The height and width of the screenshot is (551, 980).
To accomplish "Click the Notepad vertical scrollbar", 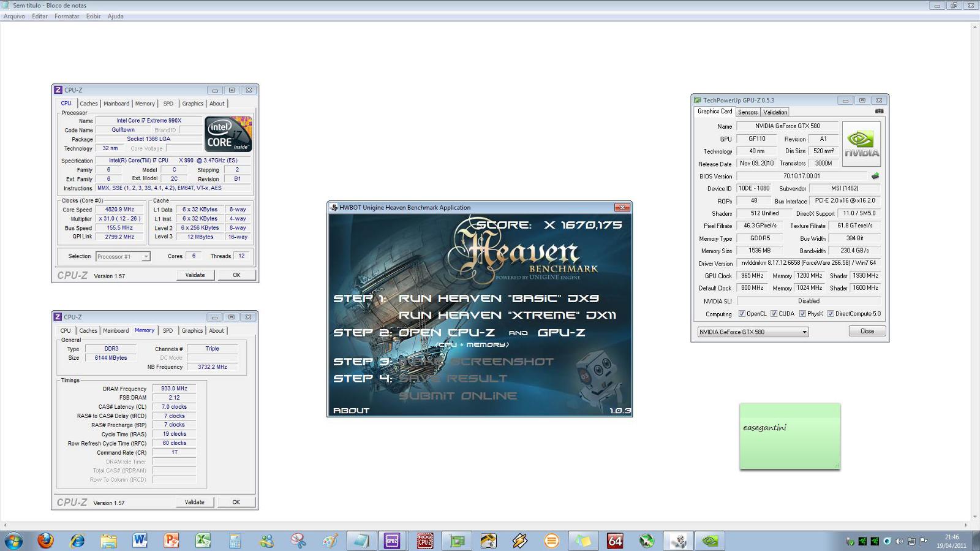I will click(974, 272).
